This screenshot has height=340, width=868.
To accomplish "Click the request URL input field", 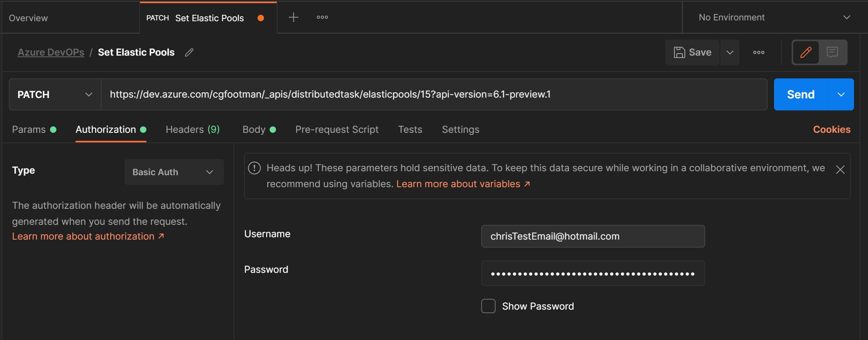I will click(434, 94).
